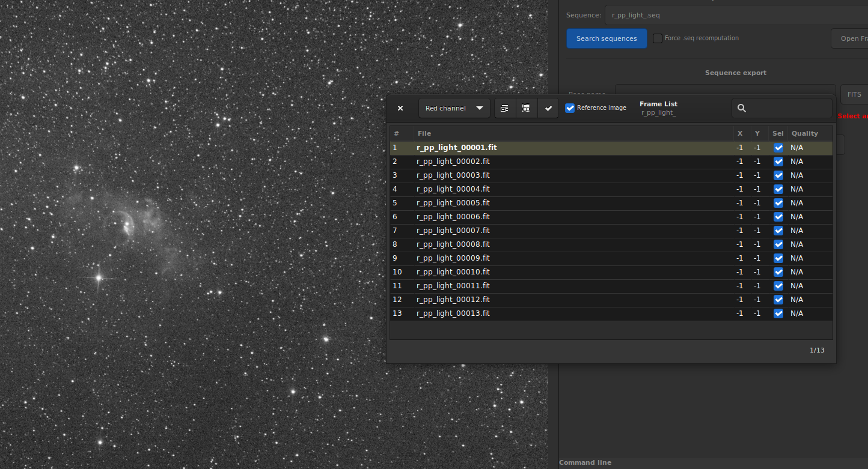The image size is (868, 469).
Task: Click the Frame List search field
Action: click(x=781, y=108)
